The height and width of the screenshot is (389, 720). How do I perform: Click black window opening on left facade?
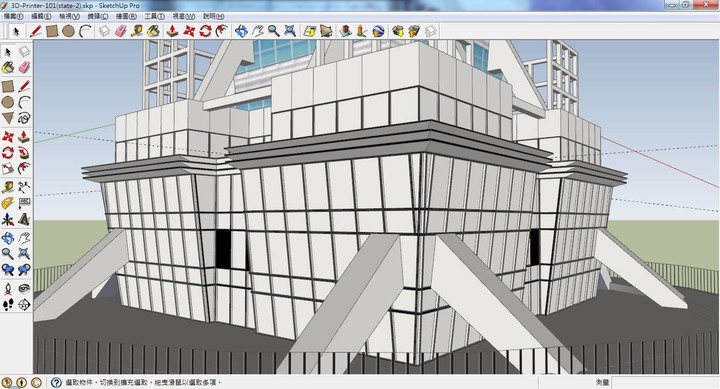(x=224, y=249)
